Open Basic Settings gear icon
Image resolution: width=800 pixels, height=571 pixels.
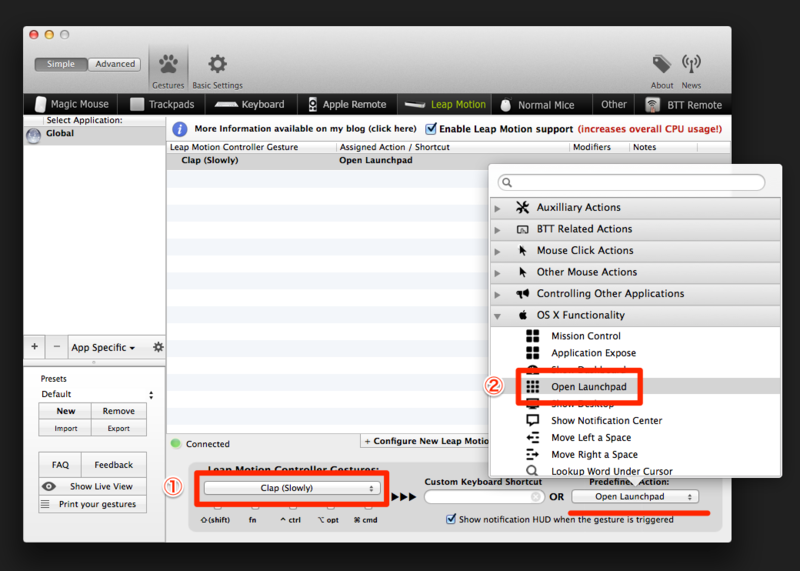(217, 64)
